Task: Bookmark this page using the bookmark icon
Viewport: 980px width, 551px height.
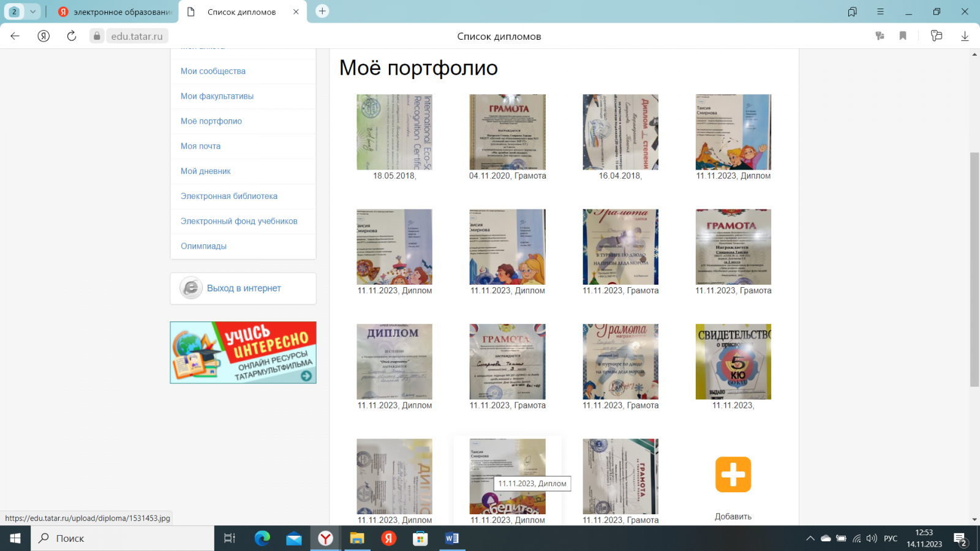Action: pyautogui.click(x=903, y=36)
